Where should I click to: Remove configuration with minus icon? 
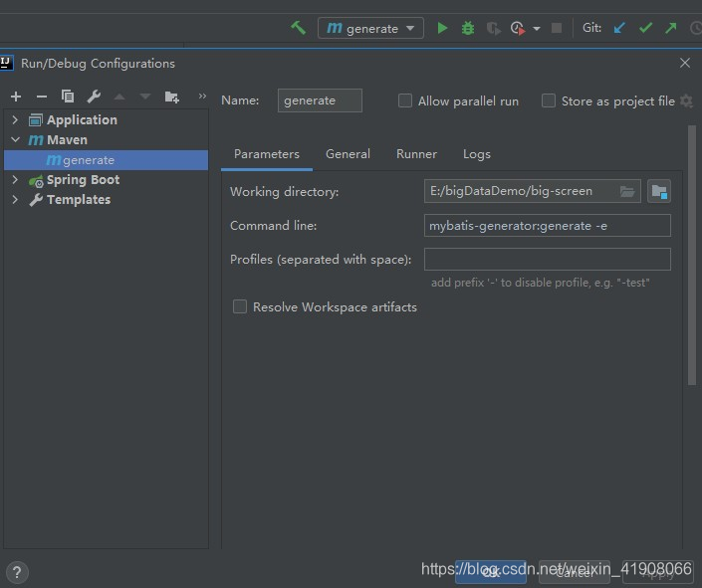(42, 97)
